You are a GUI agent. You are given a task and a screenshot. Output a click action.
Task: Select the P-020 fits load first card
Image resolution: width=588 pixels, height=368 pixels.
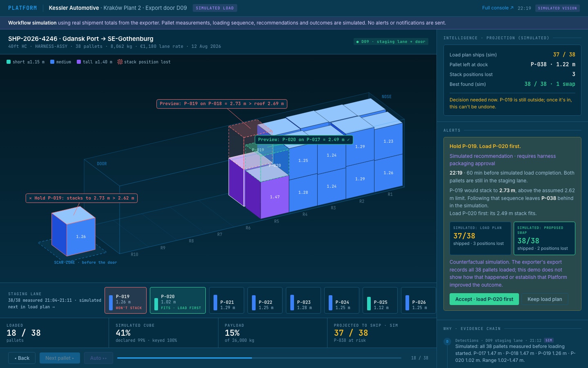click(178, 301)
